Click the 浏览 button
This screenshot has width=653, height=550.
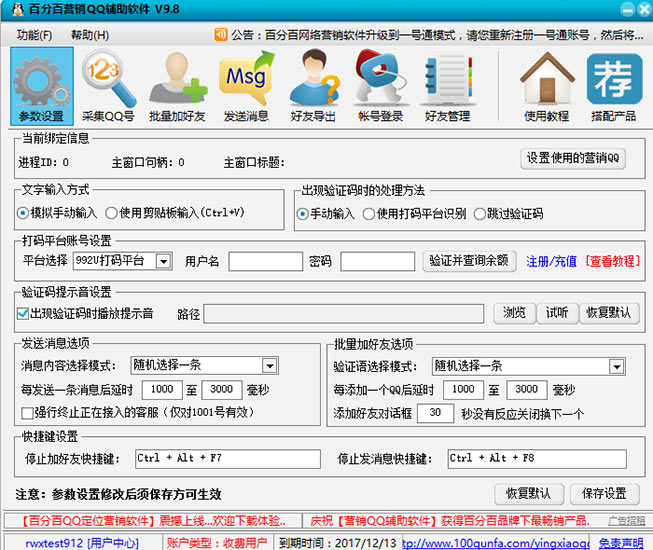(x=514, y=313)
